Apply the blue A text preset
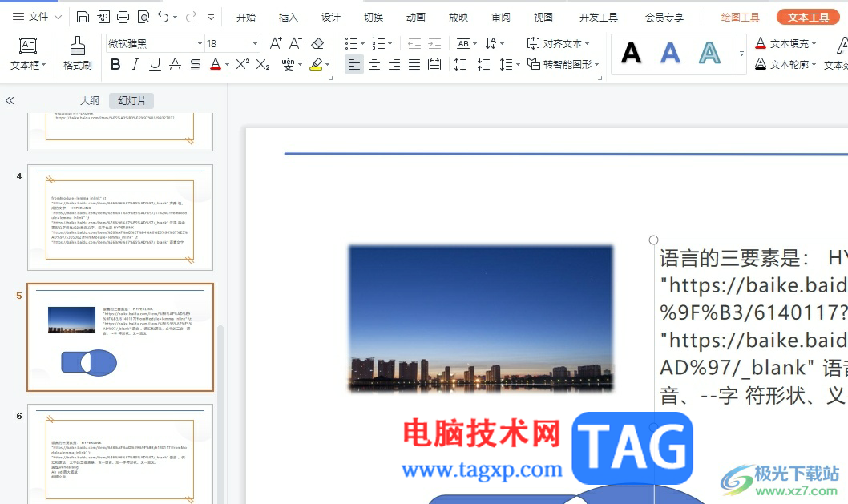The image size is (848, 504). pos(670,53)
